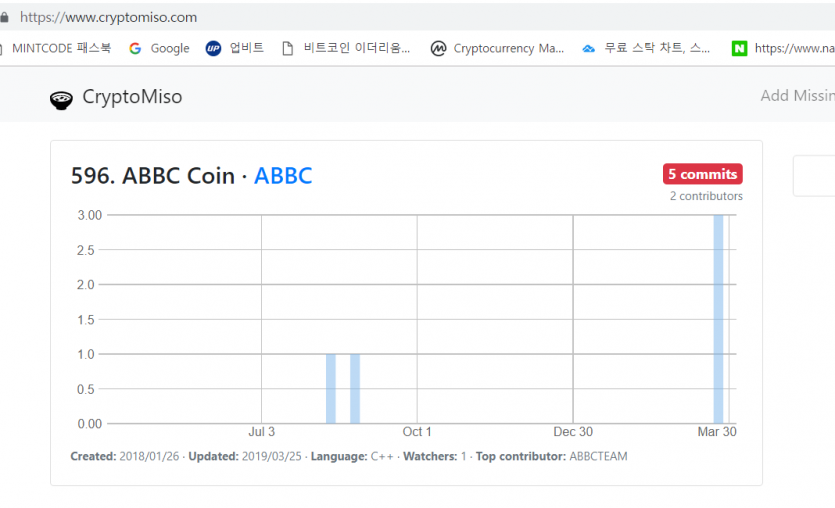Go to CryptoMiso home title
This screenshot has height=508, width=835.
[132, 97]
